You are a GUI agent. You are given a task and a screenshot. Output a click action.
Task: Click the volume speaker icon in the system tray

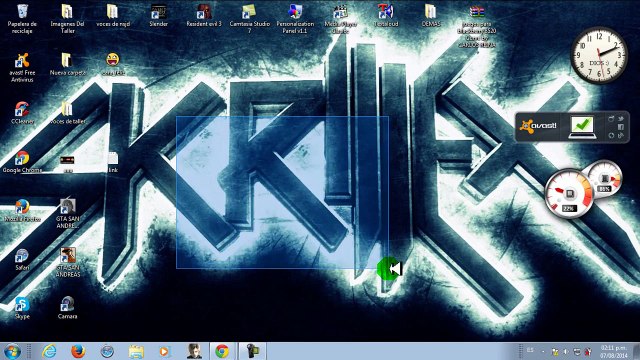click(x=566, y=351)
